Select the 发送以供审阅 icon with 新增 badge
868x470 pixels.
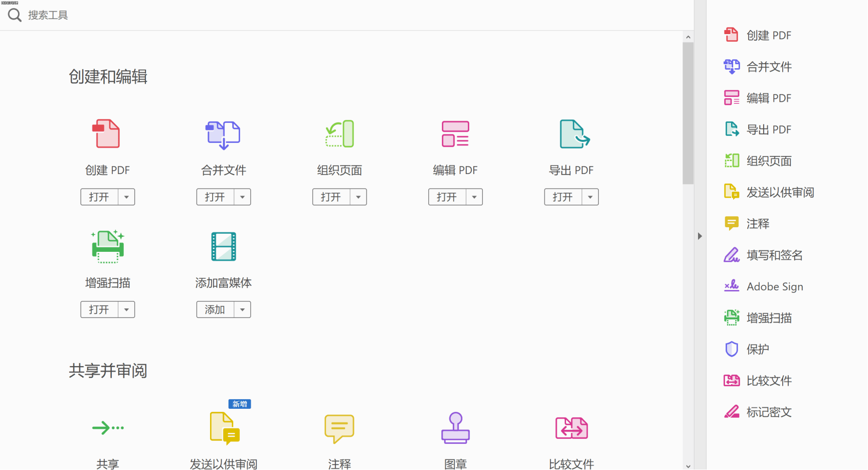(224, 428)
